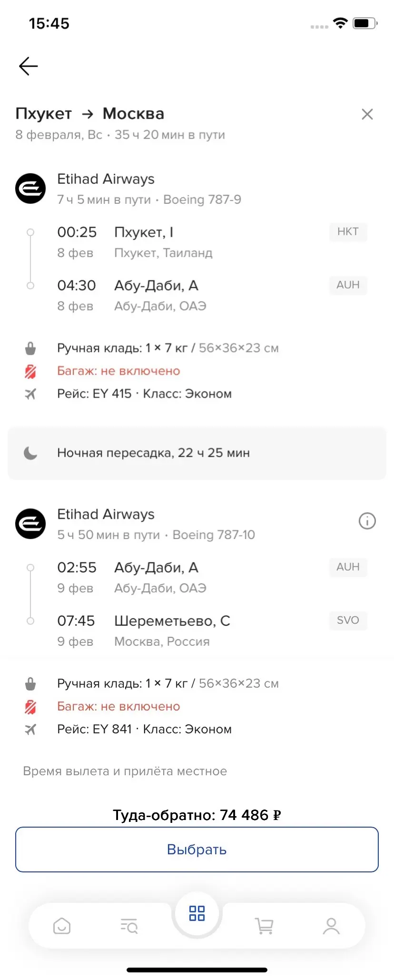Tap the Ночная пересадка layover banner
Viewport: 394px width, 980px height.
click(197, 453)
